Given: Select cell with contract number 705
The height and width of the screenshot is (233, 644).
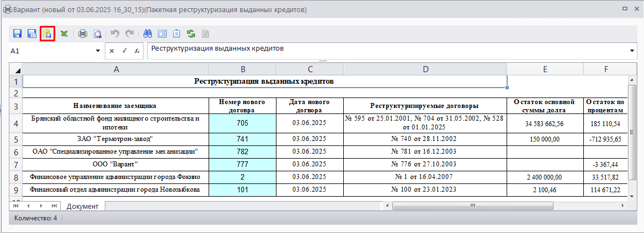Looking at the screenshot, I should (242, 123).
